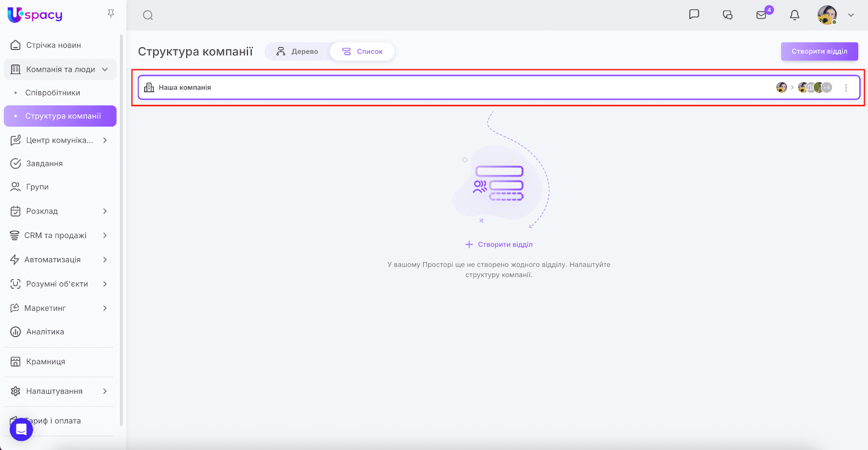868x450 pixels.
Task: Click the Стрічка новин home icon
Action: coord(16,45)
